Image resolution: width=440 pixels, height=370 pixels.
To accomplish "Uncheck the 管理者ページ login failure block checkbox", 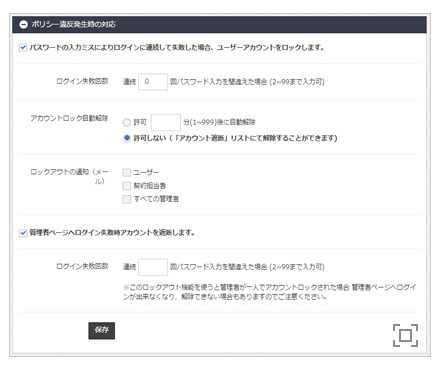I will click(23, 233).
